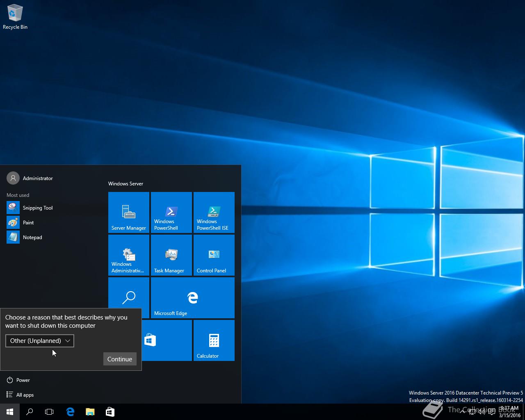Open the Recycle Bin desktop icon
This screenshot has width=525, height=420.
[15, 17]
